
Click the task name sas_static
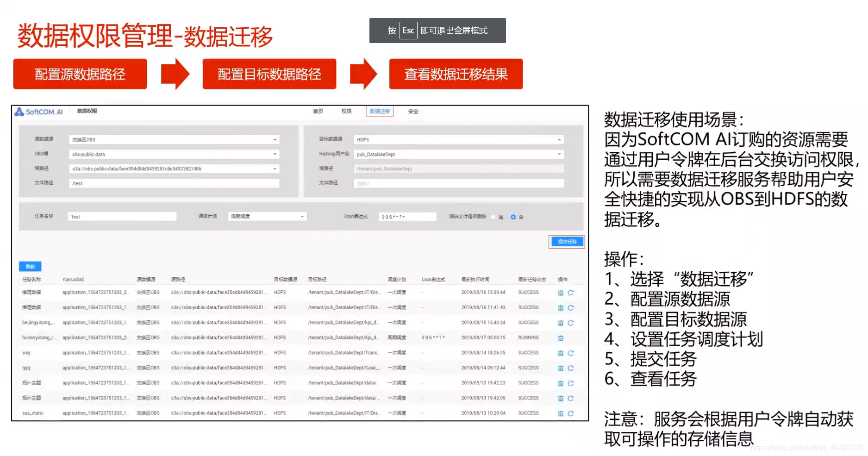coord(33,413)
